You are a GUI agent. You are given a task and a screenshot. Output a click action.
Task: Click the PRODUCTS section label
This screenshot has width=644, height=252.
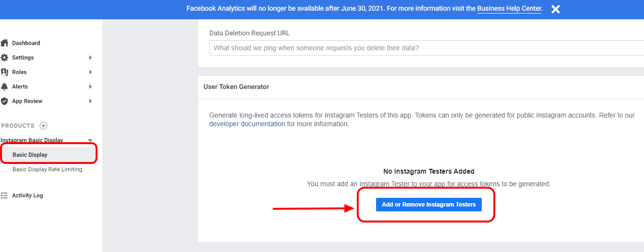[x=18, y=126]
